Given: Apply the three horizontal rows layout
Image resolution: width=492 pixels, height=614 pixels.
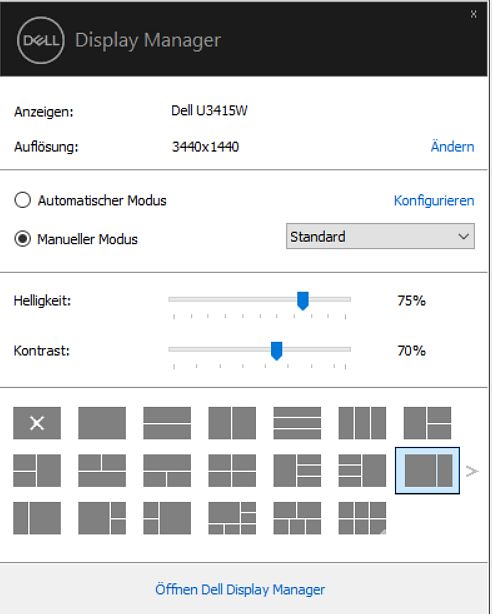Looking at the screenshot, I should (297, 423).
